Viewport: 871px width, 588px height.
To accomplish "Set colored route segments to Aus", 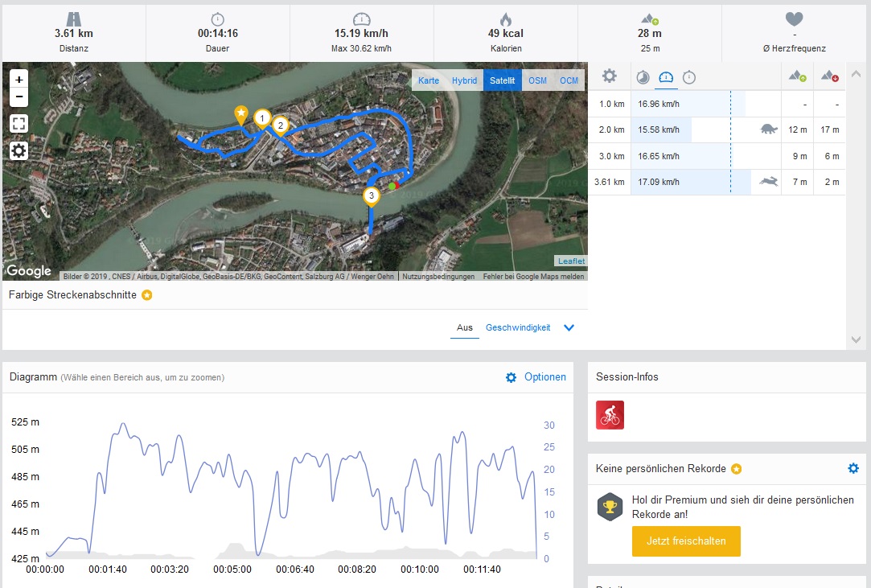I will coord(464,328).
